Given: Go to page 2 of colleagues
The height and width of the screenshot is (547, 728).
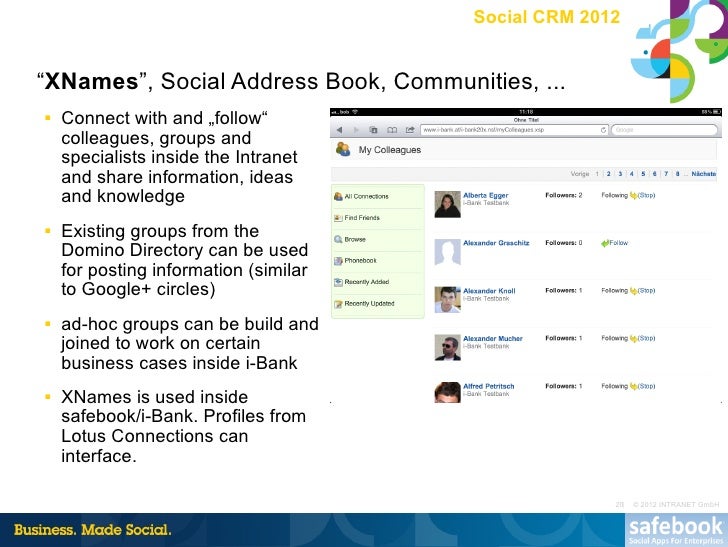Looking at the screenshot, I should coord(608,174).
